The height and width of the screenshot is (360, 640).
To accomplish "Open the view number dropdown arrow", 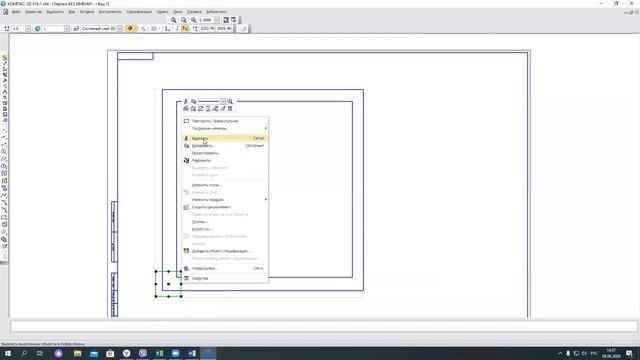I will pos(67,29).
